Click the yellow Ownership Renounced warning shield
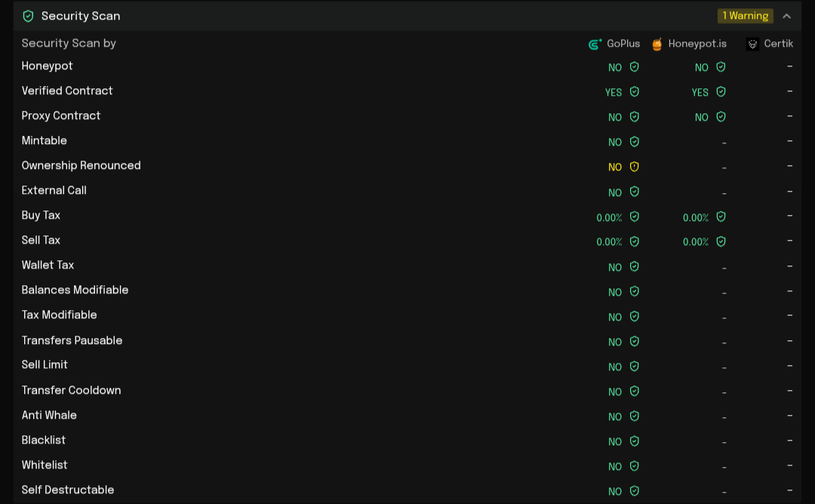 click(x=635, y=167)
